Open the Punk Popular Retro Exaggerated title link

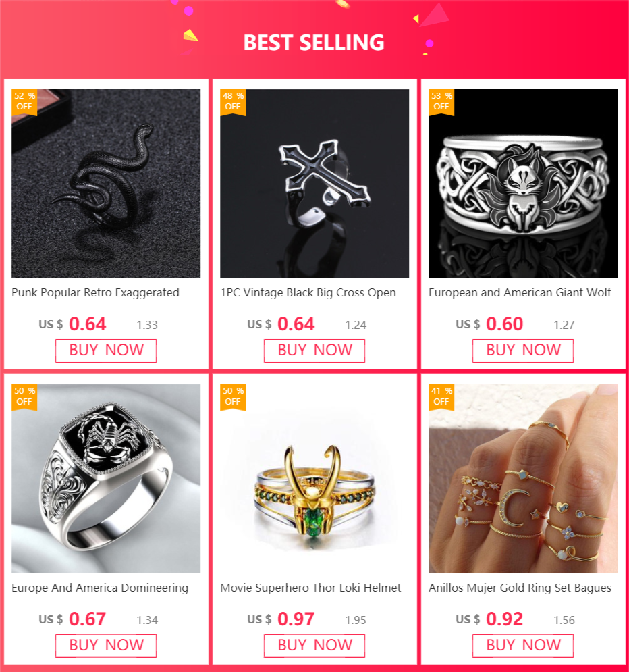click(95, 292)
